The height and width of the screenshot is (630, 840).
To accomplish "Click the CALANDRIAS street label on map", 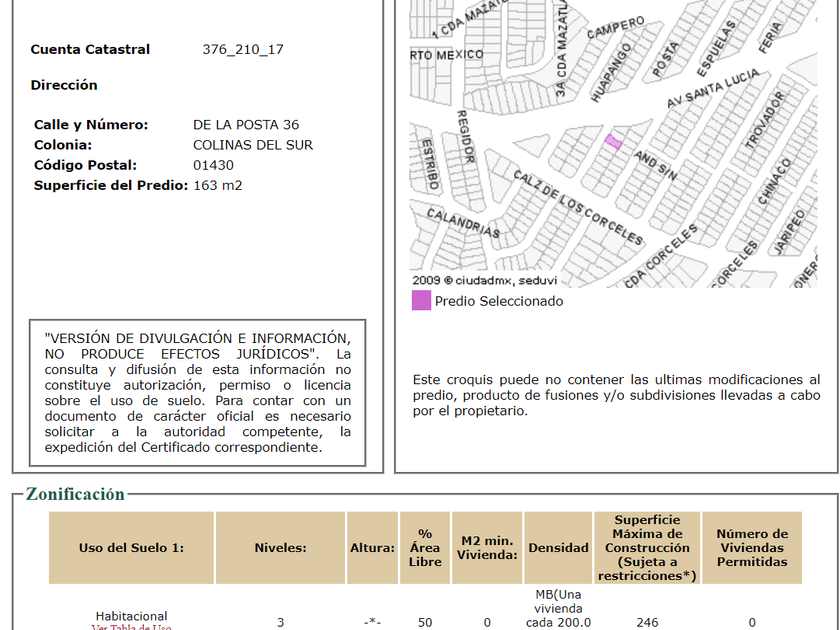I will click(x=463, y=223).
